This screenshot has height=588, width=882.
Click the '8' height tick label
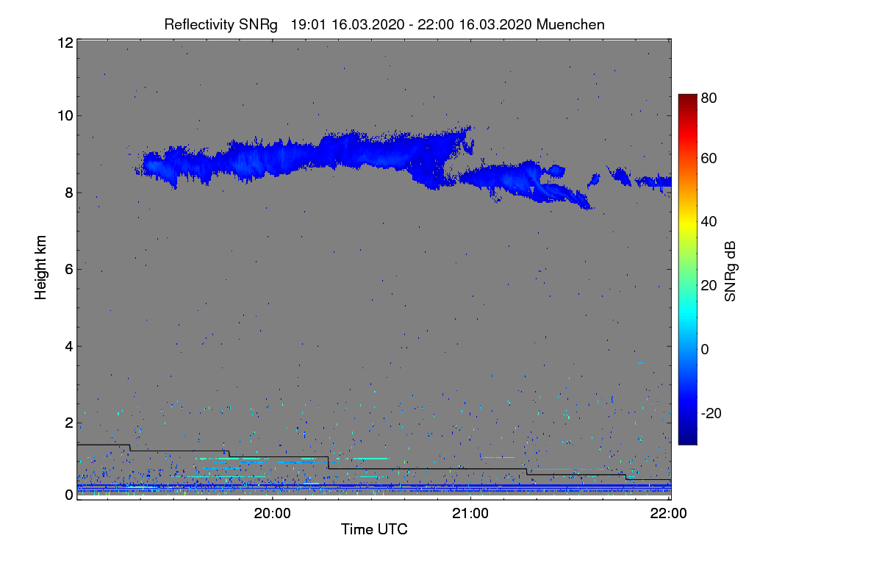pos(68,193)
